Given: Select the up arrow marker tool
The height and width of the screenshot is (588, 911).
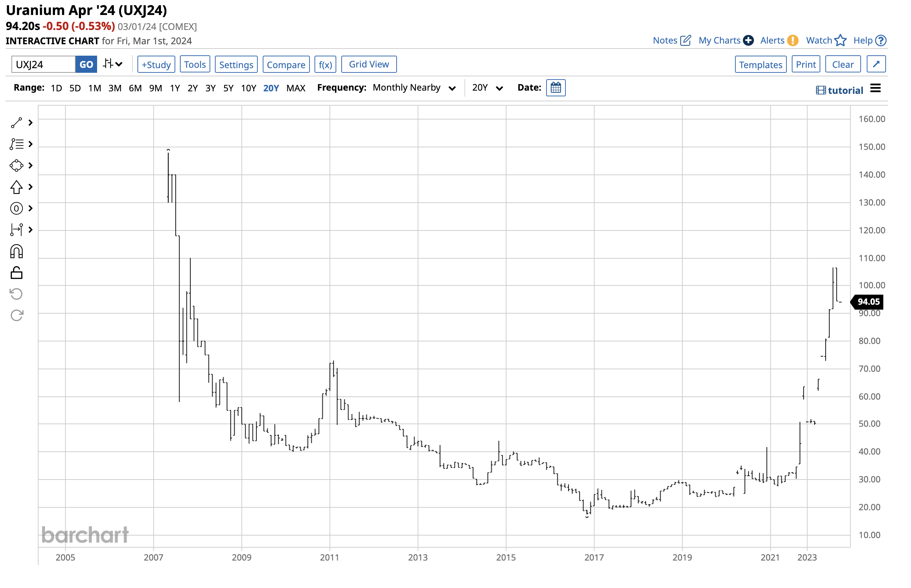Looking at the screenshot, I should click(x=16, y=187).
